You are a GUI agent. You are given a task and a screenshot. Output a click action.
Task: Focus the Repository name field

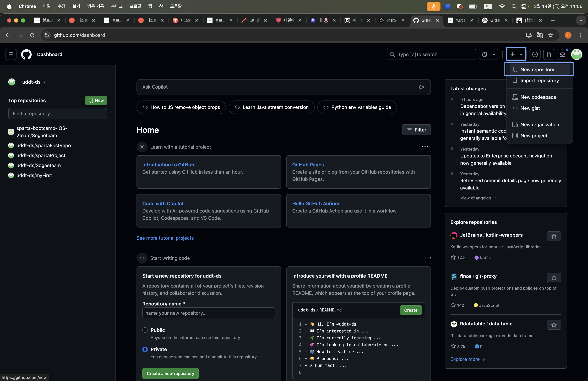click(209, 313)
